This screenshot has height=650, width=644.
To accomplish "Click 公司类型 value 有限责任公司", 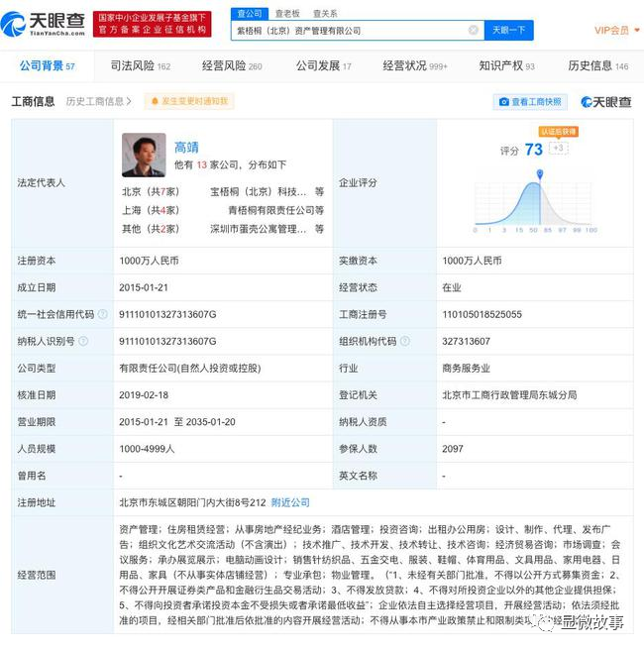I will point(190,369).
